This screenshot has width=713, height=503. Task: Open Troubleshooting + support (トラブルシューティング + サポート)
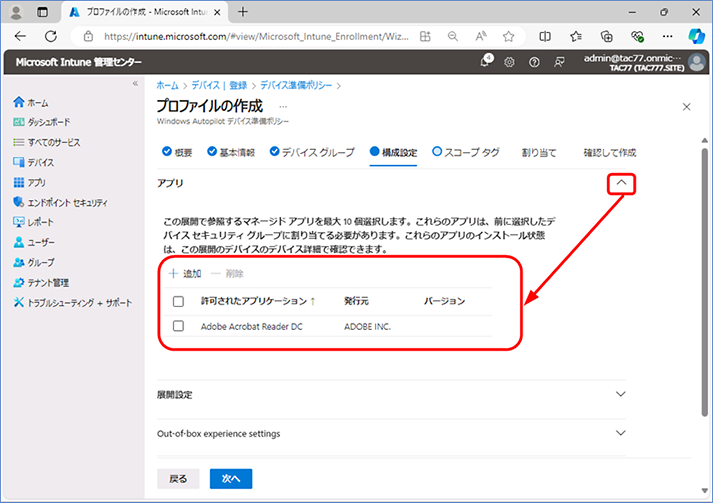click(73, 302)
